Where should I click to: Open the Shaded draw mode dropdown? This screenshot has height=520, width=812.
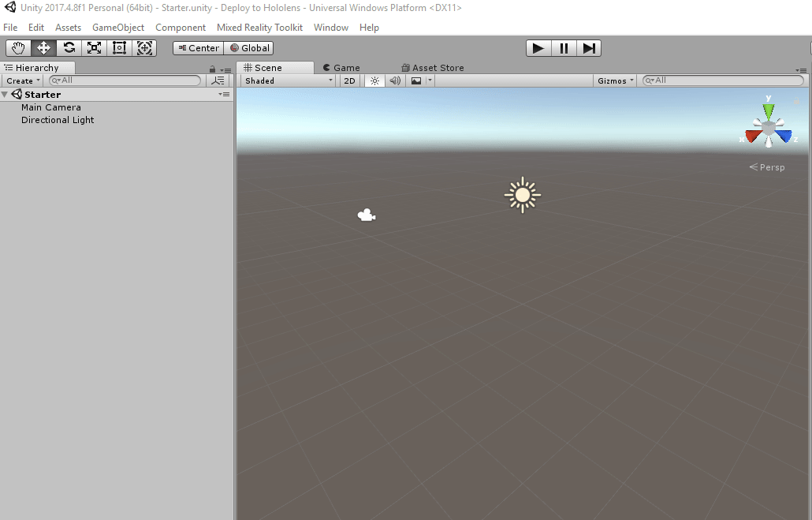click(289, 80)
